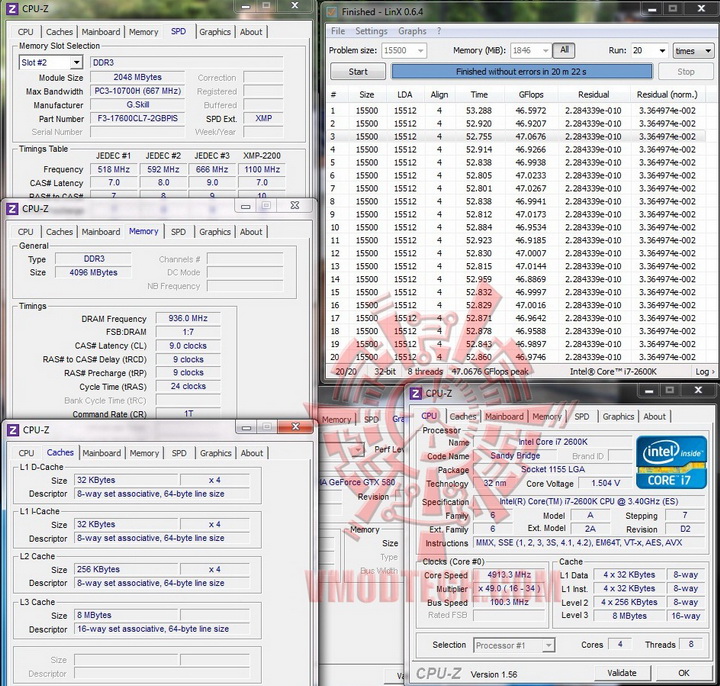
Task: Switch to the Mainboard tab in the SPD window
Action: click(101, 32)
